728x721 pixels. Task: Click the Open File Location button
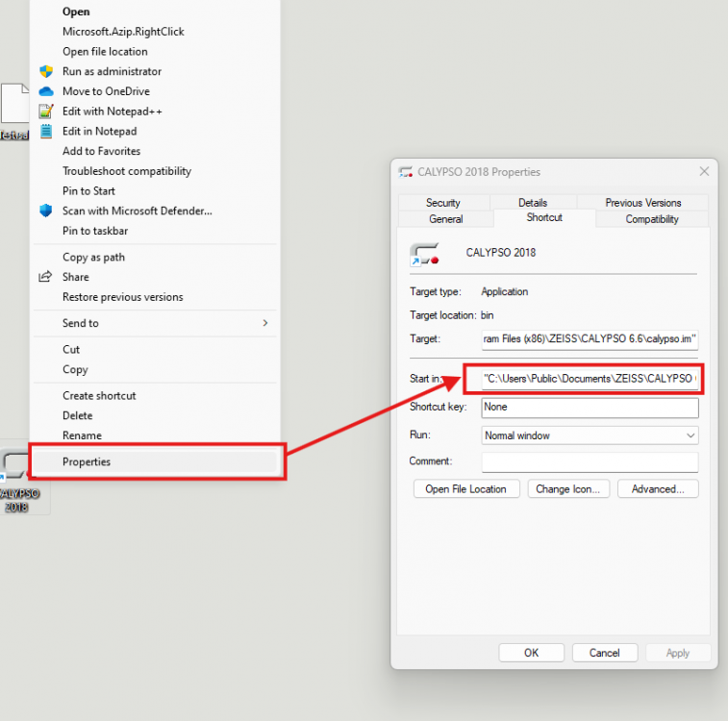(x=466, y=489)
